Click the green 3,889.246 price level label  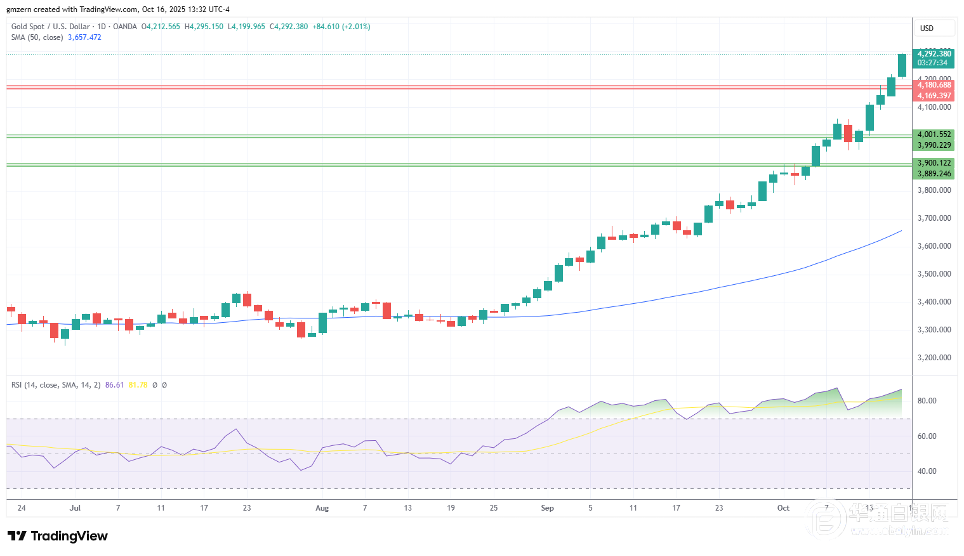click(x=933, y=172)
